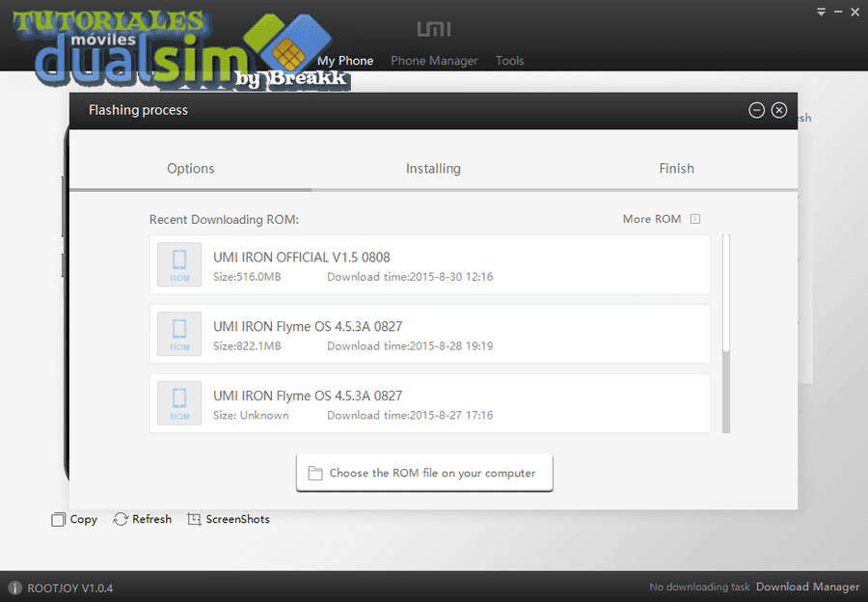Select UMI IRON OFFICIAL V1.5 0808 ROM title
Viewport: 868px width, 602px height.
[302, 258]
